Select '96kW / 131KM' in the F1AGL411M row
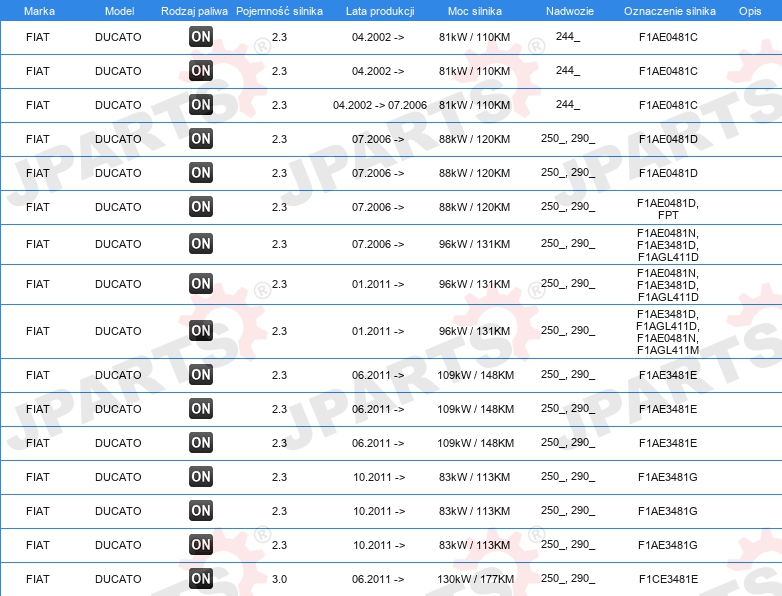This screenshot has width=782, height=596. click(475, 331)
